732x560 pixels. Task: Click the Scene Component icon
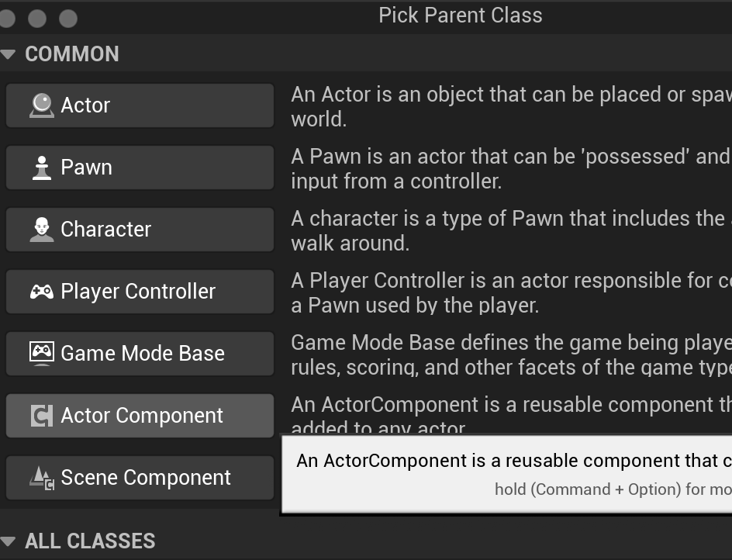(x=42, y=478)
